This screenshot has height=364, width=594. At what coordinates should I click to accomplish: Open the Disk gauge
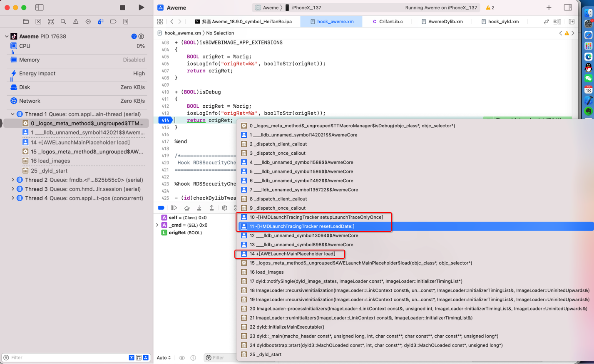click(77, 87)
